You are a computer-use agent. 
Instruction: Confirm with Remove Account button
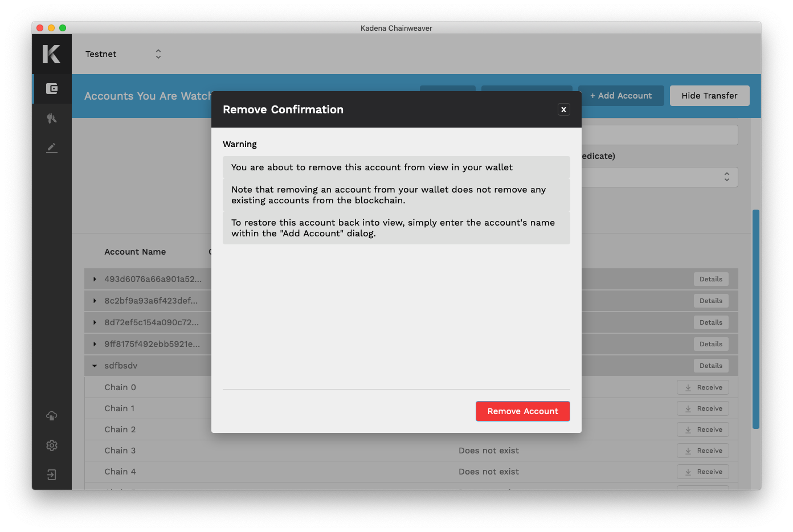point(522,411)
